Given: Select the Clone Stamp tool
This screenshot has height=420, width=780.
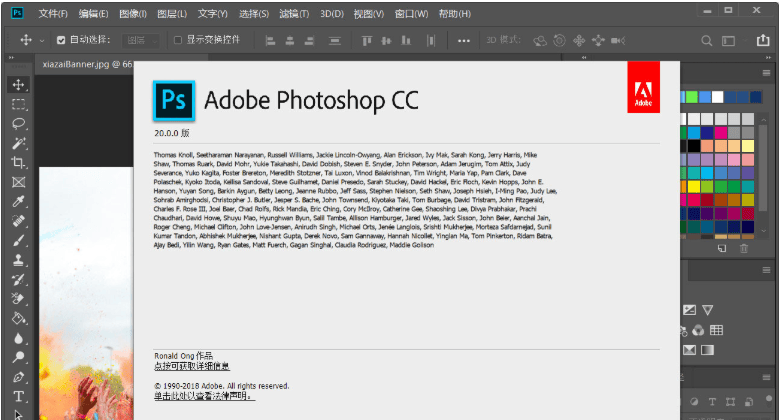Looking at the screenshot, I should (18, 260).
